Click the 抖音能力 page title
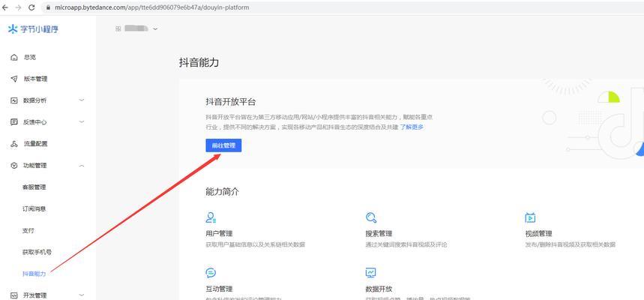The width and height of the screenshot is (644, 300). point(199,62)
